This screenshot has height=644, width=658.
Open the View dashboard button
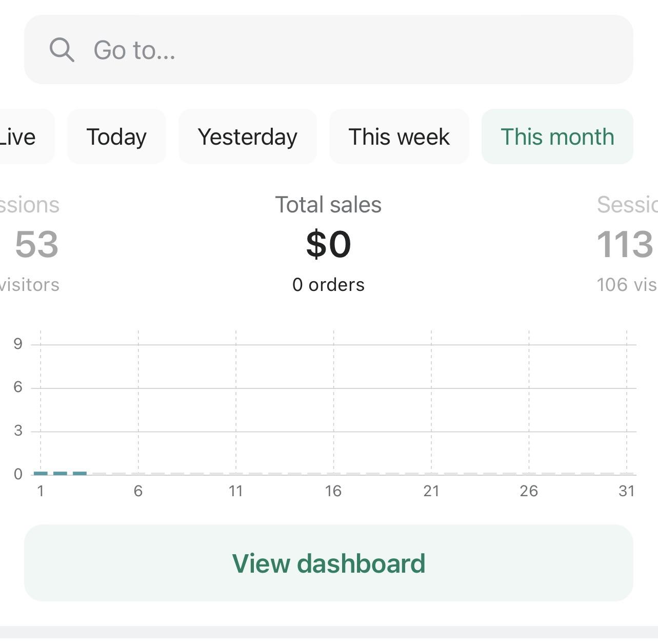tap(329, 563)
